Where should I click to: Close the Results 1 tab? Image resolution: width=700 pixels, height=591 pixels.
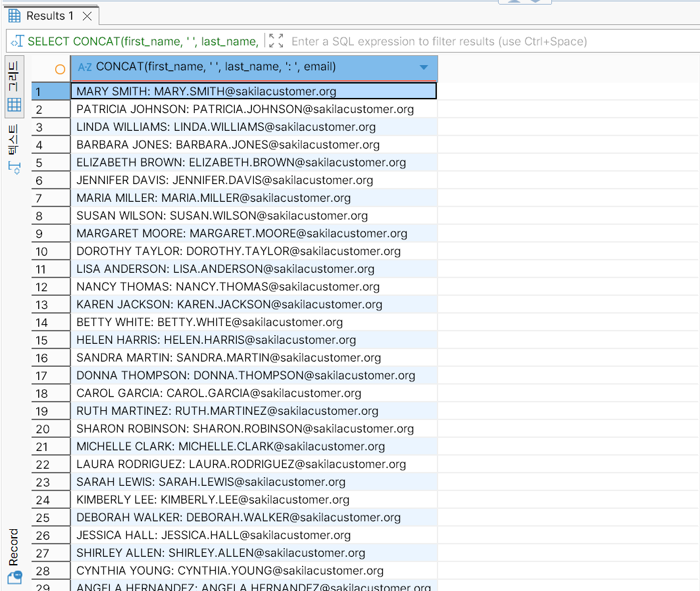tap(87, 16)
